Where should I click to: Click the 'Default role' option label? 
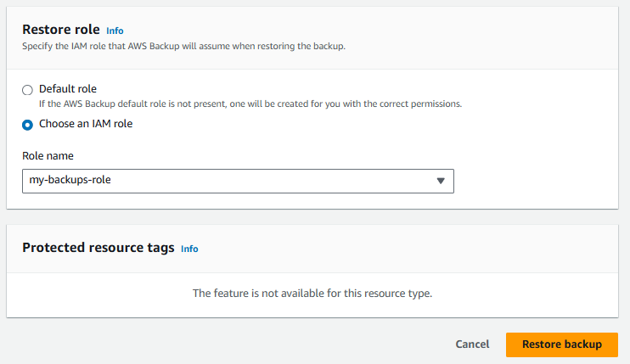click(68, 89)
